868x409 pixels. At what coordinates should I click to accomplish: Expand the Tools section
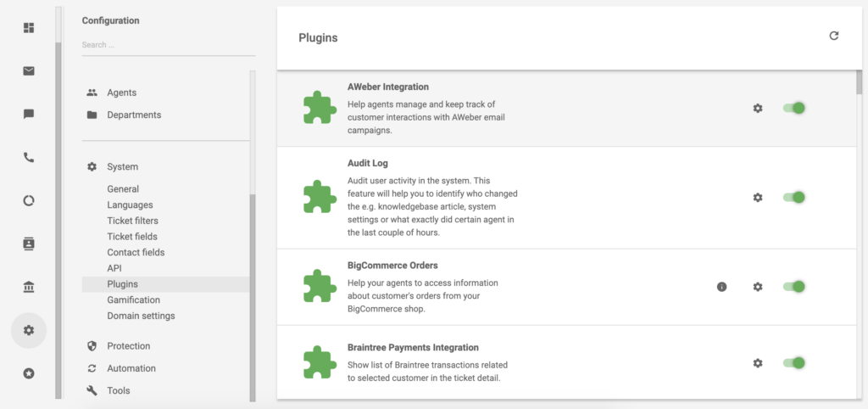pyautogui.click(x=119, y=390)
